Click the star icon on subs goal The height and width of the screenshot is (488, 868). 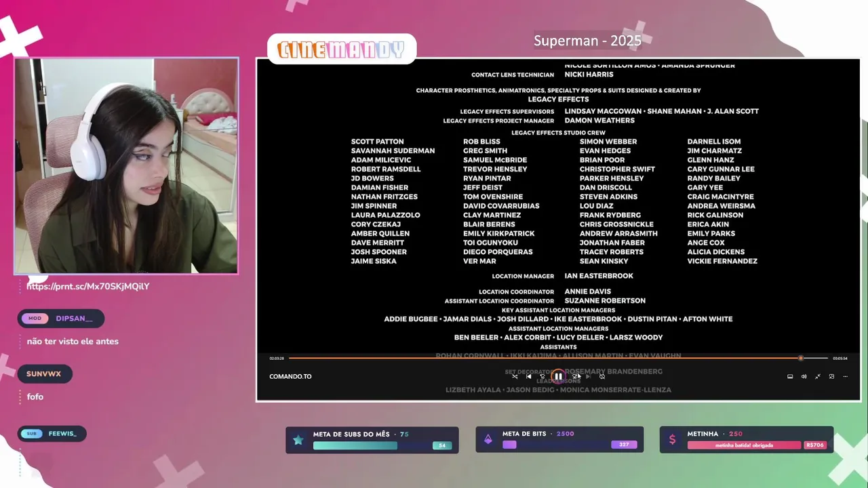pos(298,440)
